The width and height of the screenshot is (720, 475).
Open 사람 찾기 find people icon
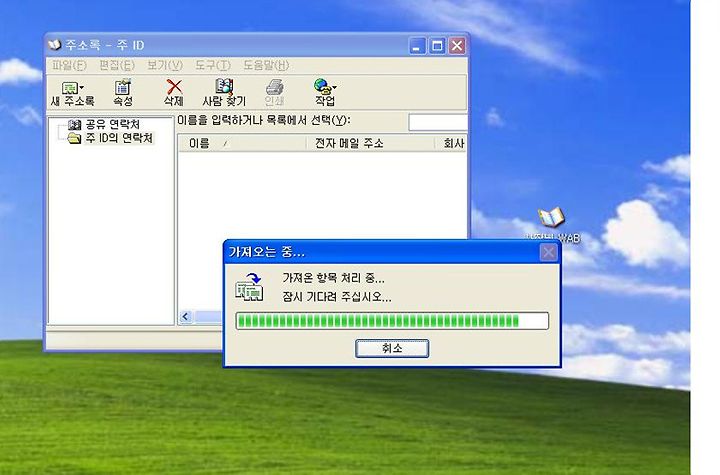point(224,86)
